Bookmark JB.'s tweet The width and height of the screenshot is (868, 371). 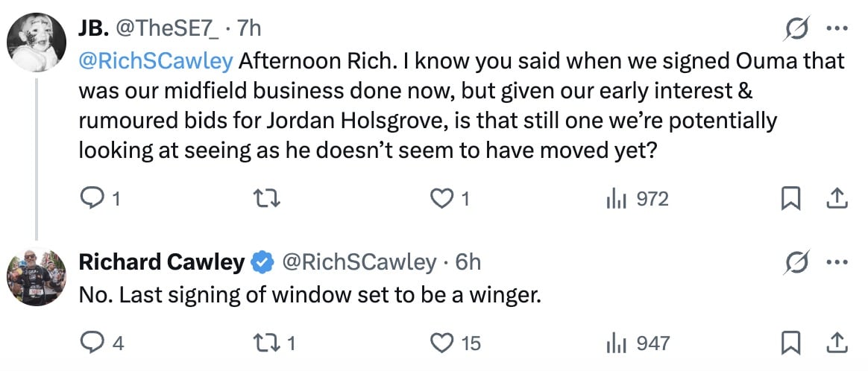coord(791,199)
